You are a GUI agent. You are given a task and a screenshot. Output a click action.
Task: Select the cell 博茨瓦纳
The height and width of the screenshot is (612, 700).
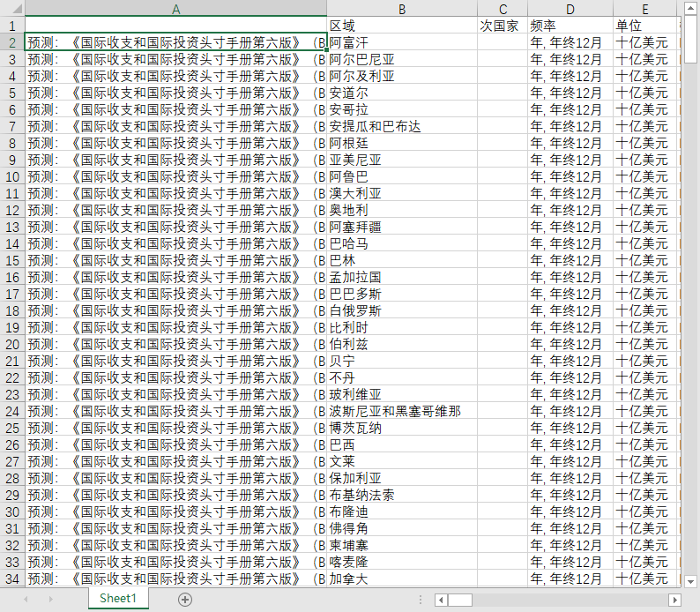402,428
